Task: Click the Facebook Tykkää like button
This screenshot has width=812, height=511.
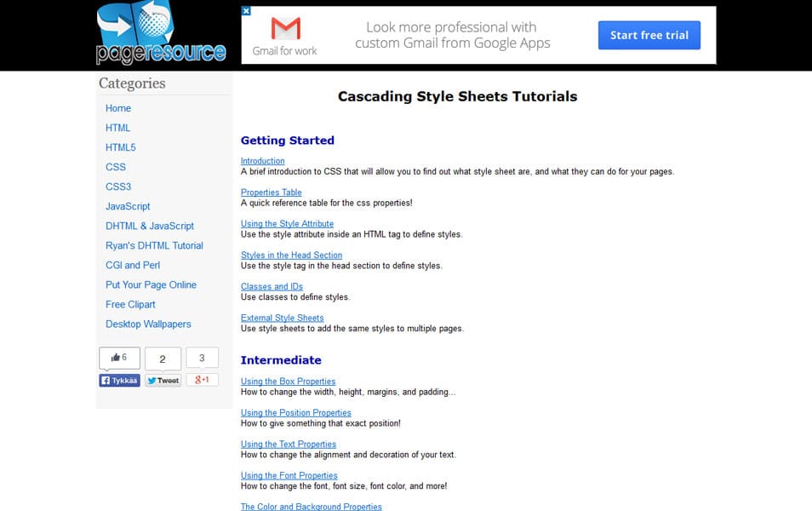Action: [x=119, y=381]
